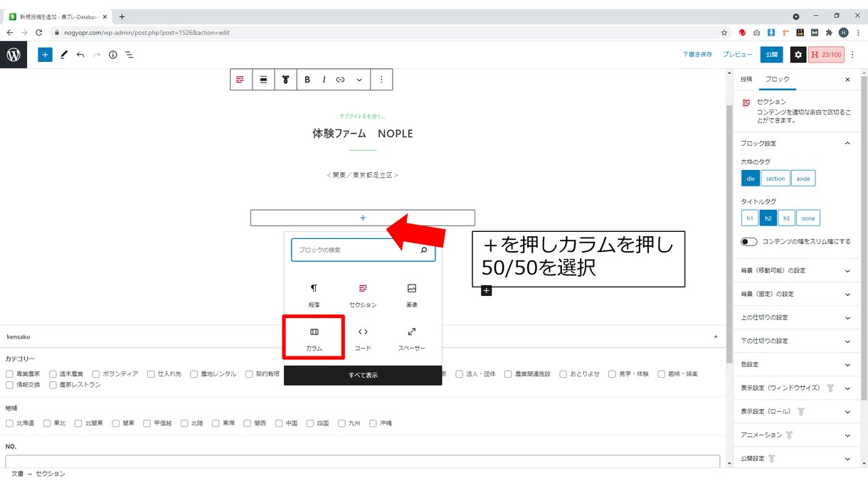Click すべて表示 in block inserter

[363, 375]
